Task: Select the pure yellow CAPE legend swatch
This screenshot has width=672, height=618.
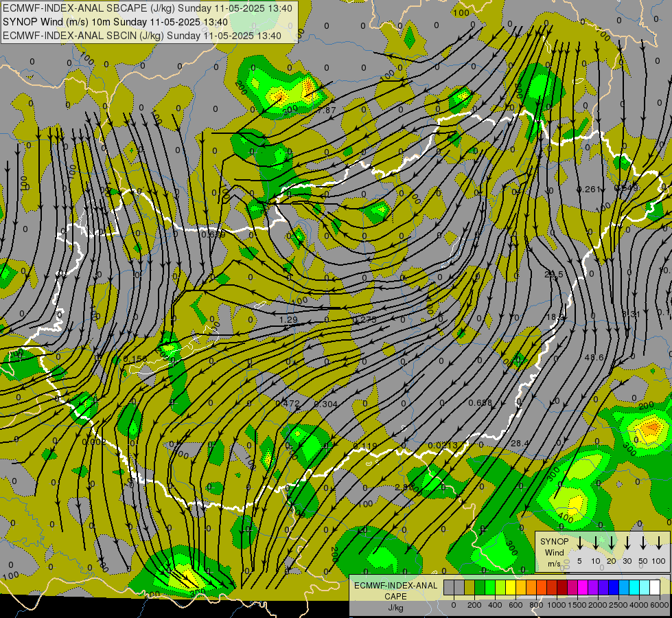Action: coord(511,588)
